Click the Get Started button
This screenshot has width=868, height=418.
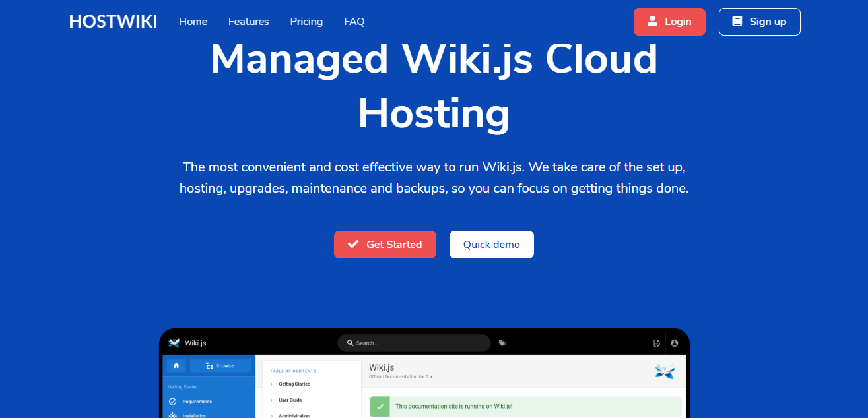(x=385, y=245)
